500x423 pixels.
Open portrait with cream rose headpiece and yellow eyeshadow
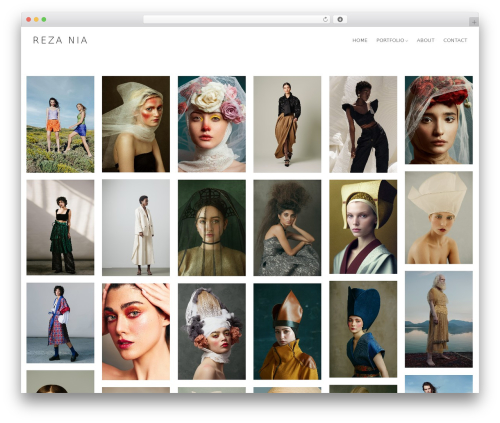click(x=212, y=124)
